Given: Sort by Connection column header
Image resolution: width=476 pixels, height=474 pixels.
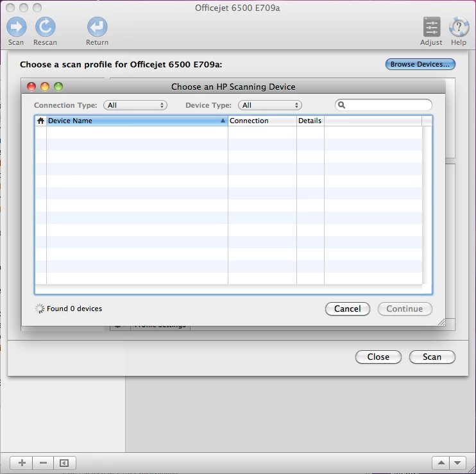Looking at the screenshot, I should [262, 121].
